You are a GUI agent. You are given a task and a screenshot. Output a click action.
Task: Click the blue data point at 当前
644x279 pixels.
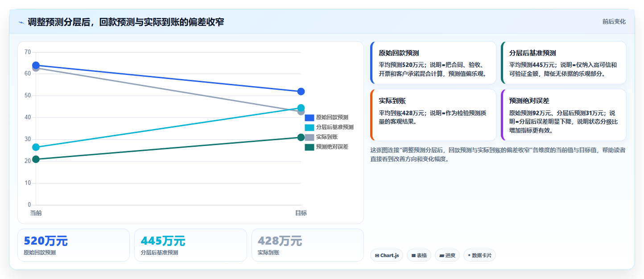coord(36,65)
